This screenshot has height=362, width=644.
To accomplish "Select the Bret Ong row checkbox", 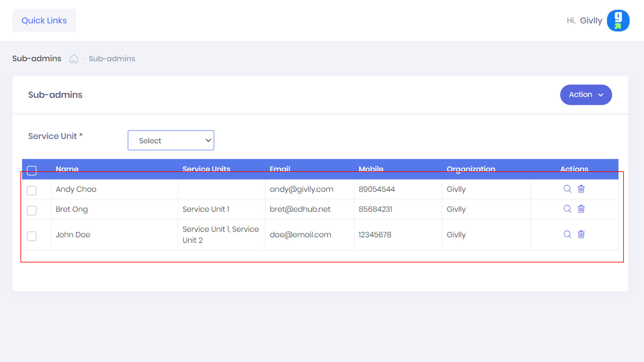I will [x=32, y=210].
